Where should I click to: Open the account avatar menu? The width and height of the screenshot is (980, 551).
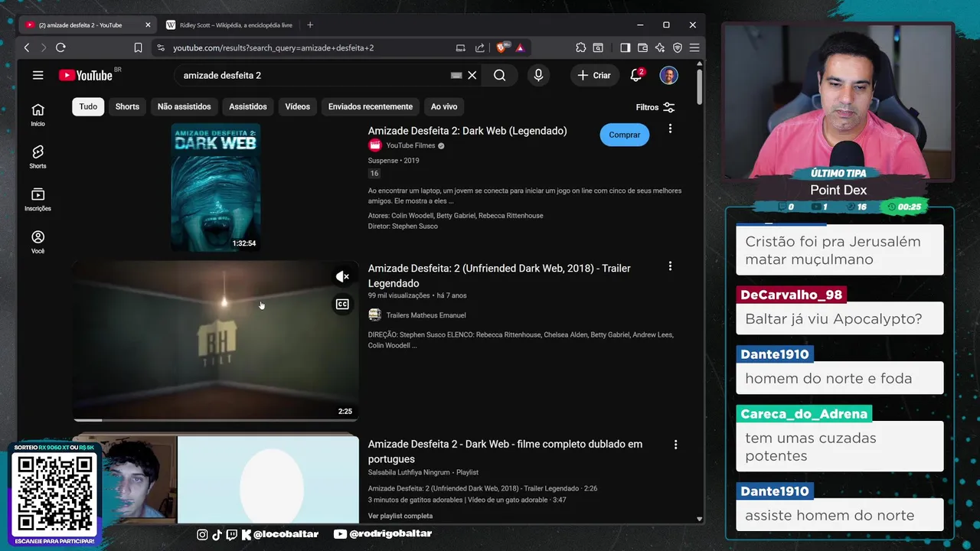(x=668, y=75)
